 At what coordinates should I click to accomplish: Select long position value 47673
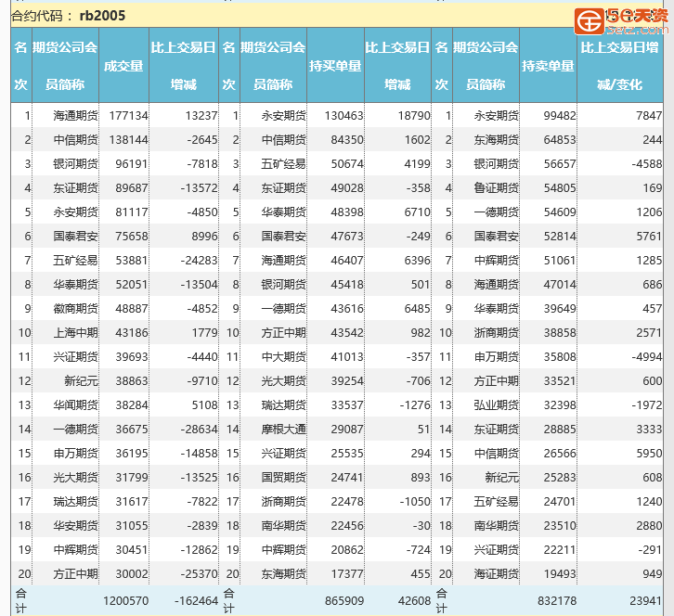coord(347,236)
